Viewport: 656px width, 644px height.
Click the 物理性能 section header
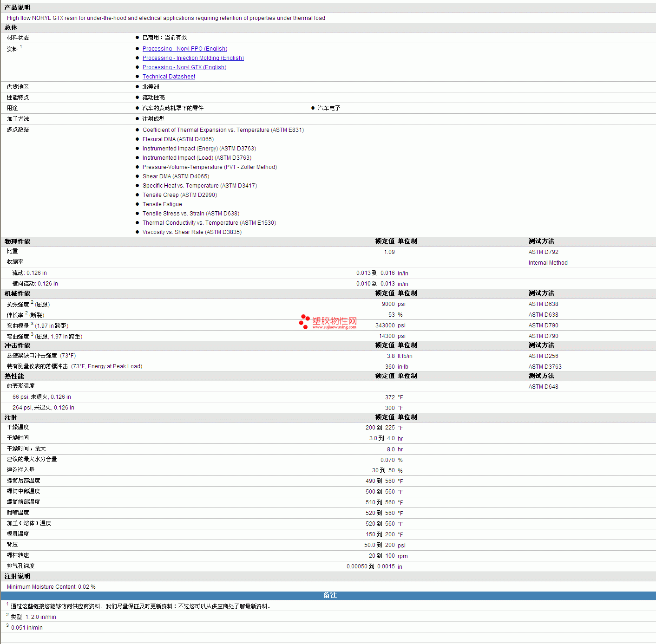pos(17,242)
